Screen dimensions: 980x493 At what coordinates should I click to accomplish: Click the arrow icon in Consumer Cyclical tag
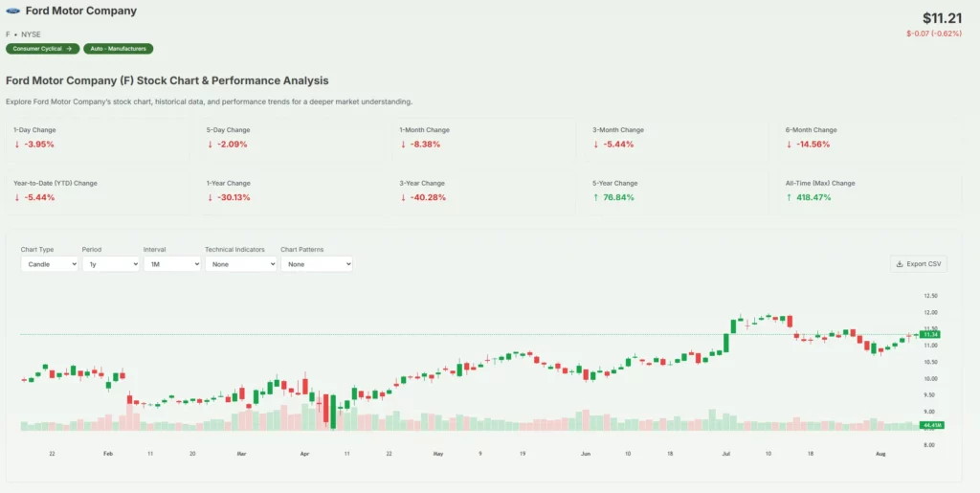tap(68, 49)
